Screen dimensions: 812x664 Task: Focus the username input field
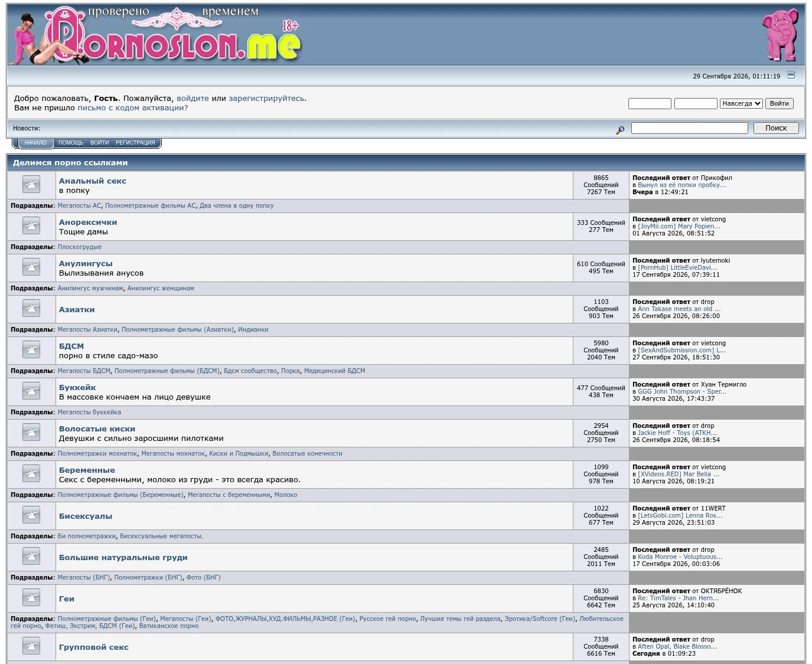(650, 104)
